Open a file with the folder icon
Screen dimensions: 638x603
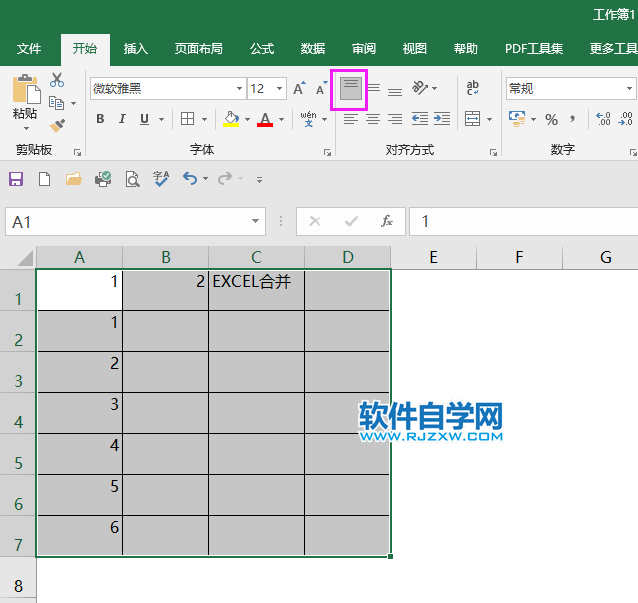(x=74, y=179)
